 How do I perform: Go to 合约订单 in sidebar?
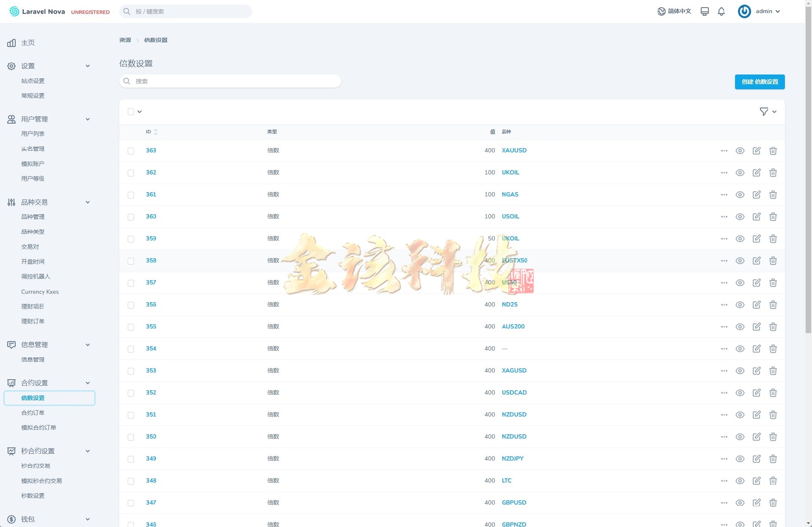[x=33, y=413]
